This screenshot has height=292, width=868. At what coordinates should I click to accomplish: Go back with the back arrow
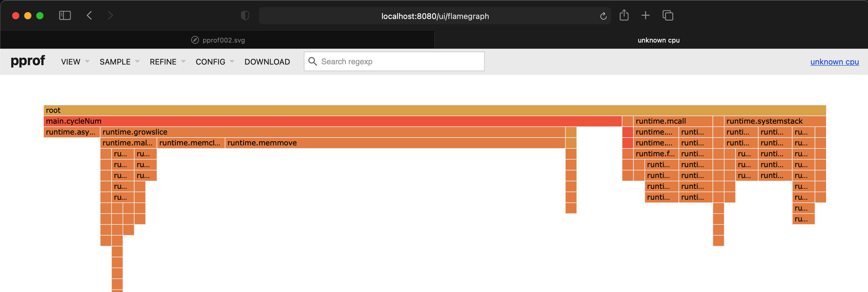[89, 15]
